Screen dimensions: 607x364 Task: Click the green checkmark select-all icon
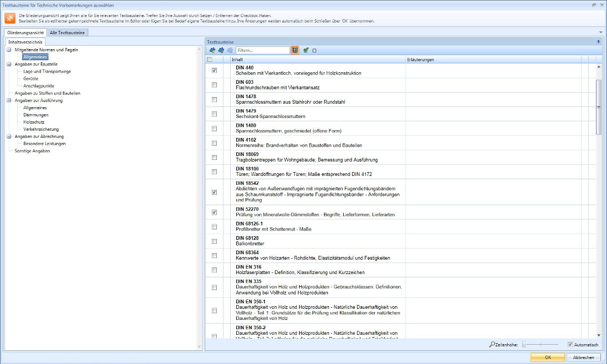pos(306,50)
